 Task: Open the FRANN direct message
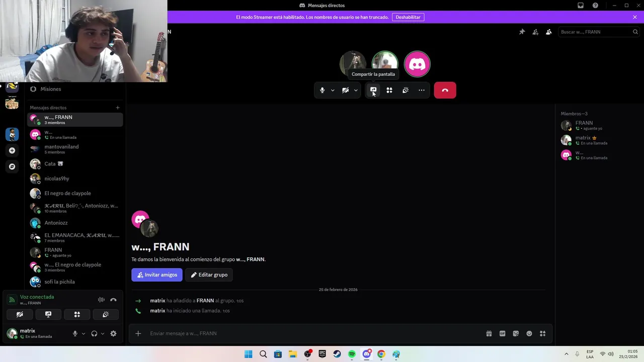tap(75, 252)
